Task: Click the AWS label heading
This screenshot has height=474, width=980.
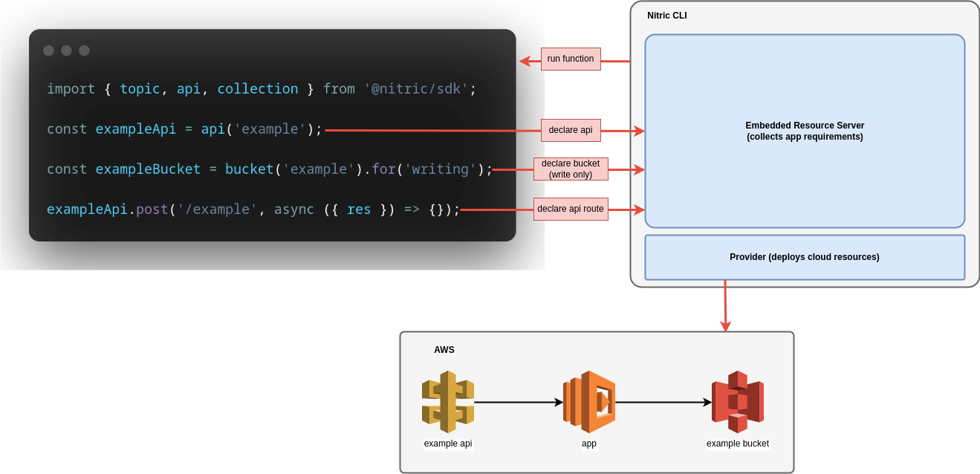Action: tap(444, 349)
